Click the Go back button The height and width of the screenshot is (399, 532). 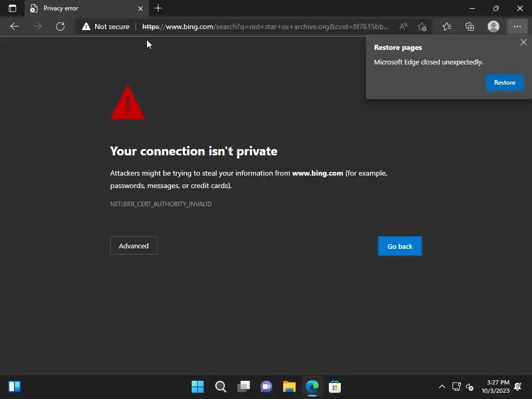coord(400,246)
